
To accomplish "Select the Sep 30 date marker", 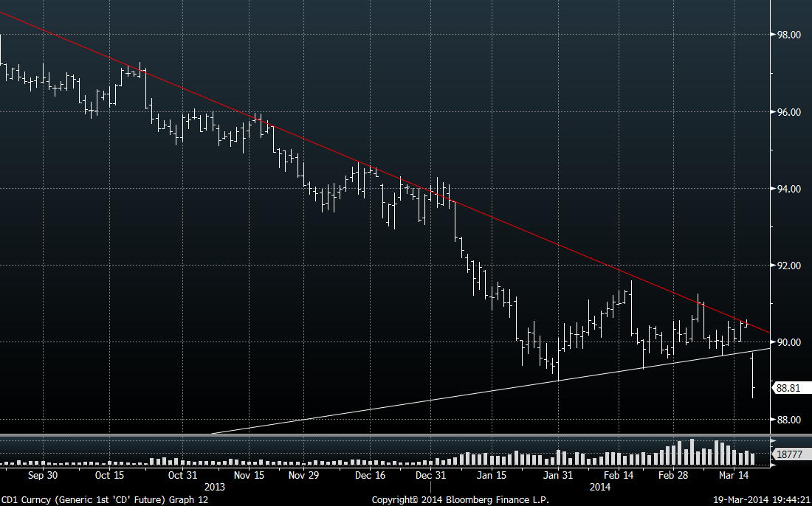I will pos(41,476).
